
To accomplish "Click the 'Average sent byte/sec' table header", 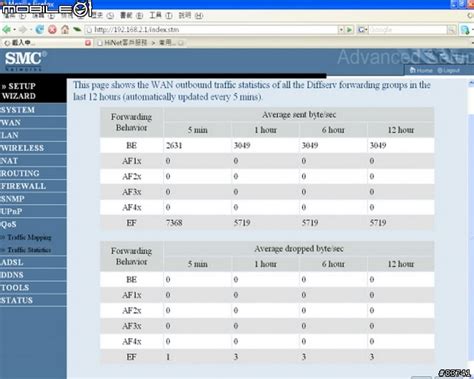I will click(299, 115).
